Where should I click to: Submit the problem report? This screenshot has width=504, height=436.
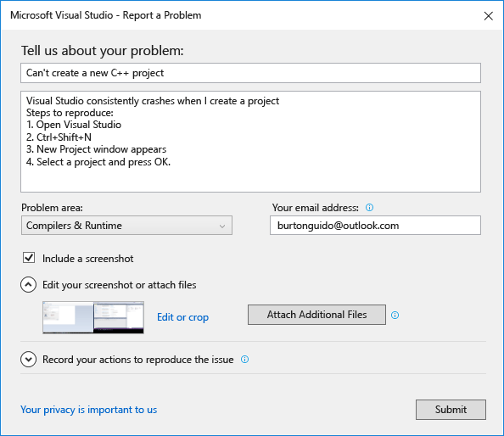[451, 410]
